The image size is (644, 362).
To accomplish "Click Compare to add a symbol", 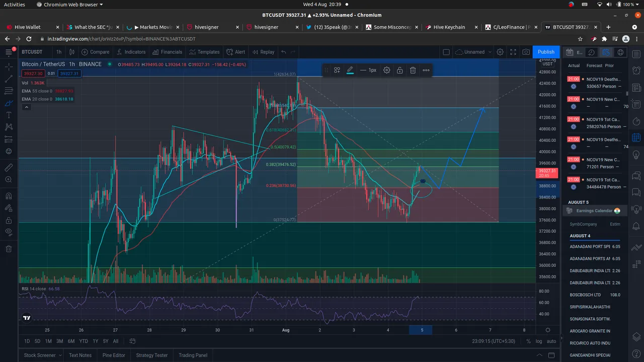I will click(x=95, y=52).
